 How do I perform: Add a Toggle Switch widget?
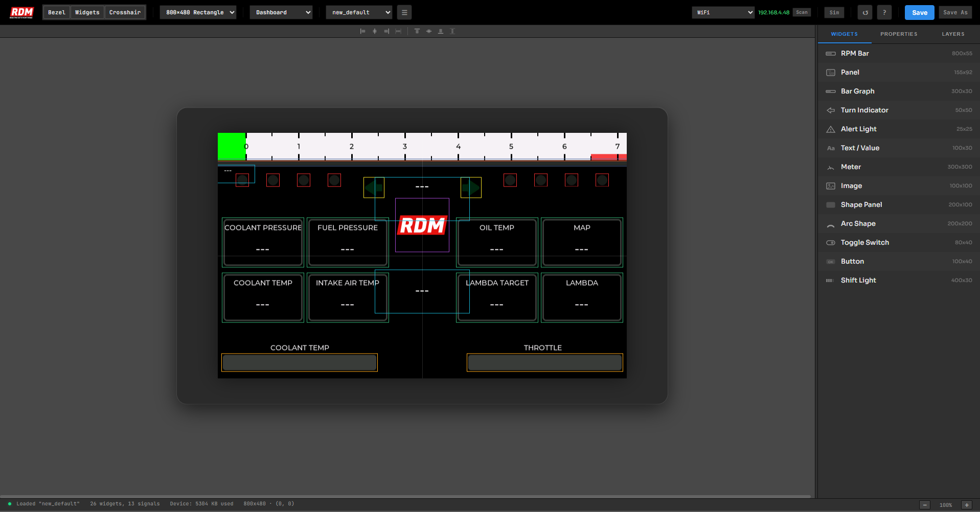point(899,242)
